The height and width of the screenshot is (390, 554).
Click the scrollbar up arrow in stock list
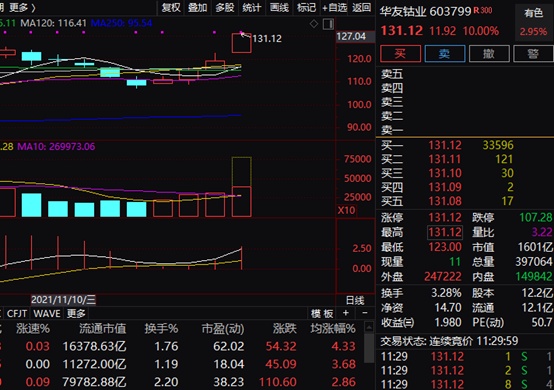pos(369,327)
